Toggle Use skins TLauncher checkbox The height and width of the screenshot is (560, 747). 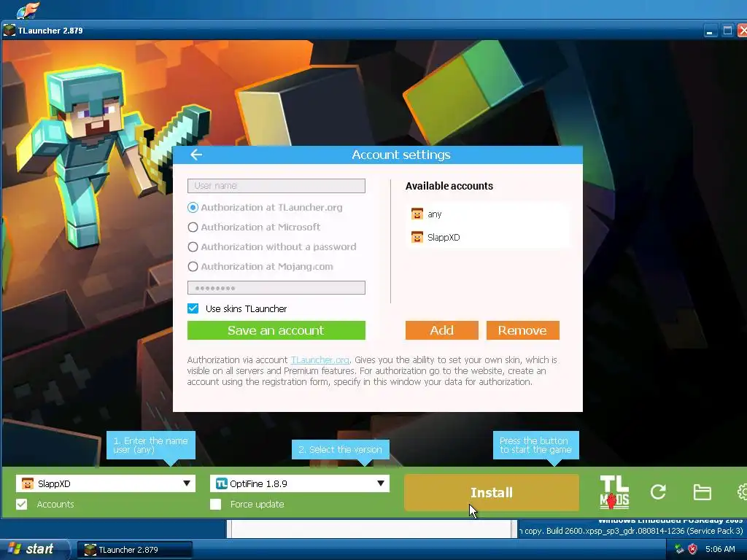tap(193, 308)
